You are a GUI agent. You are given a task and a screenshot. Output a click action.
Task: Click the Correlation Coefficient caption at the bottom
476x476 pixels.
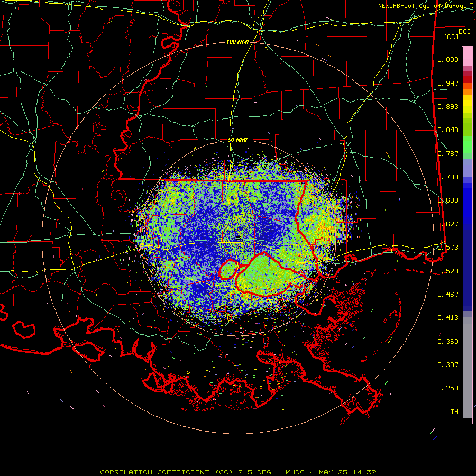pos(238,472)
